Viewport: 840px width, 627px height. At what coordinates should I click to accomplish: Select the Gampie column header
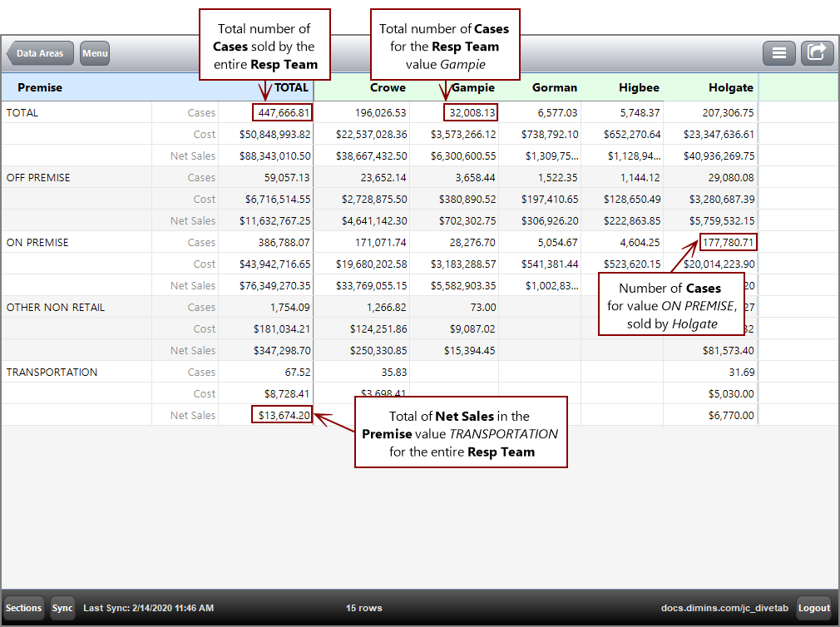click(472, 87)
